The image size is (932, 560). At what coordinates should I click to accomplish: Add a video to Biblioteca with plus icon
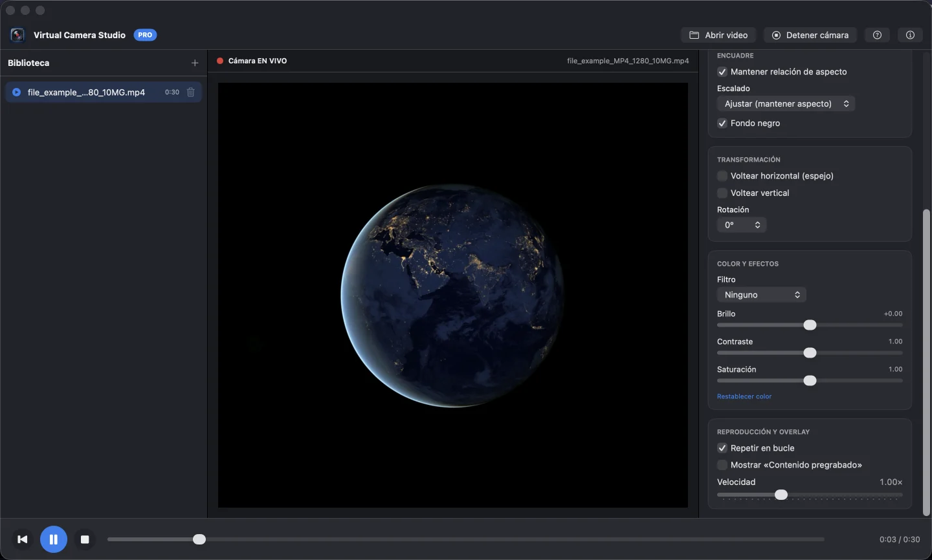pyautogui.click(x=195, y=63)
